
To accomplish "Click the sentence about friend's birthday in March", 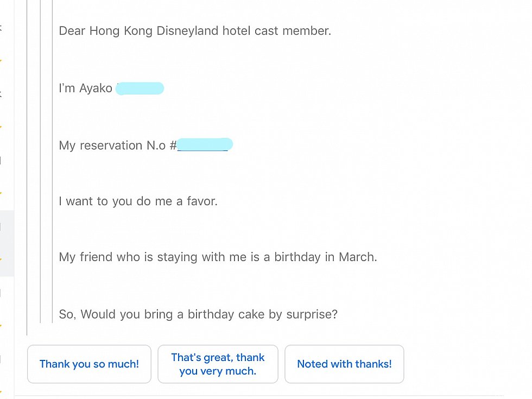I will 218,257.
